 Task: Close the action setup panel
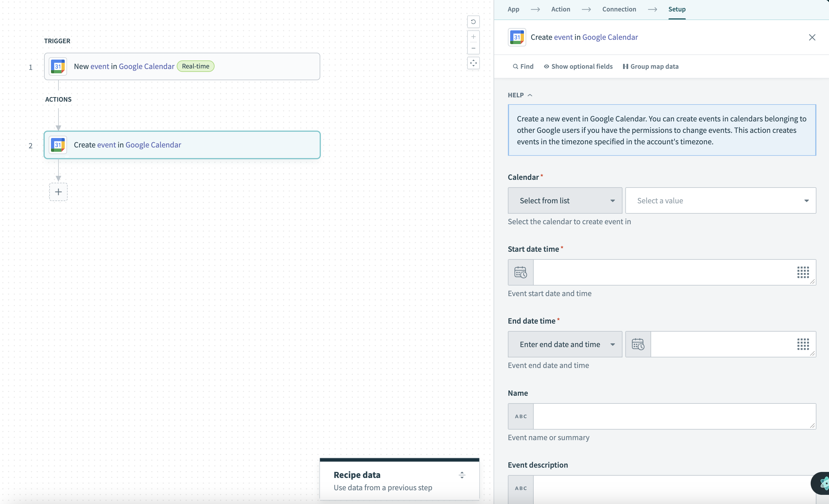(x=812, y=37)
